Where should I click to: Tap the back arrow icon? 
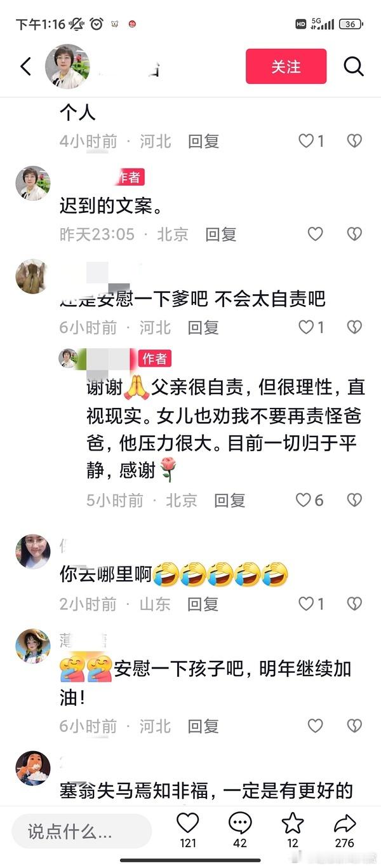click(25, 66)
